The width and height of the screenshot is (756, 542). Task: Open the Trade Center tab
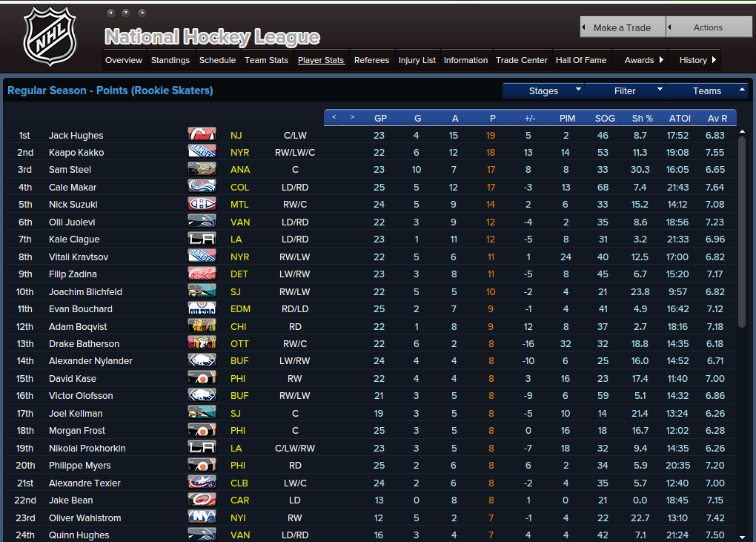(522, 60)
